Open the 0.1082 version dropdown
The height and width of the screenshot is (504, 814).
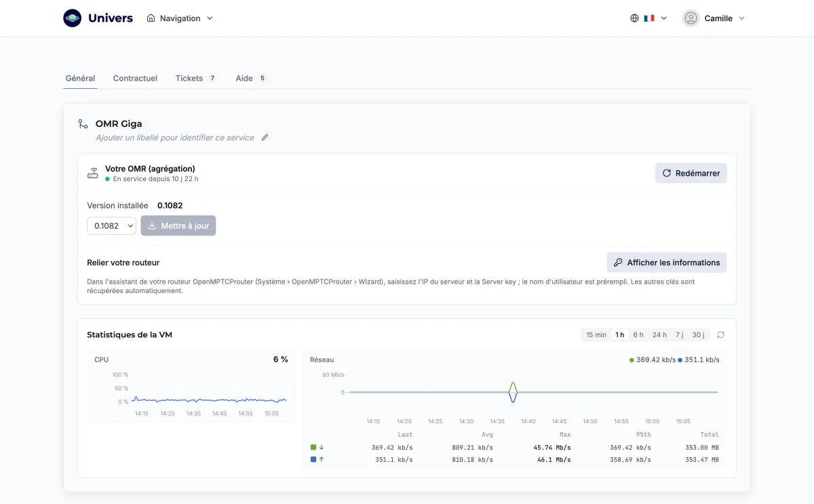pos(112,226)
